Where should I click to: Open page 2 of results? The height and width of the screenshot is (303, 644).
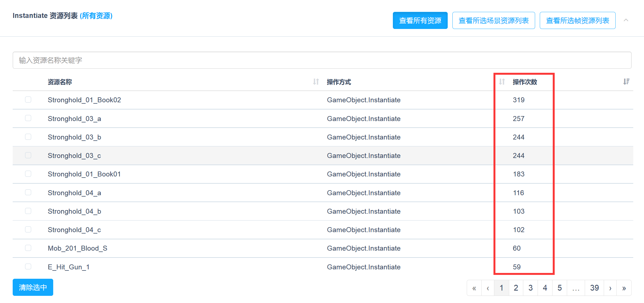[x=516, y=288]
